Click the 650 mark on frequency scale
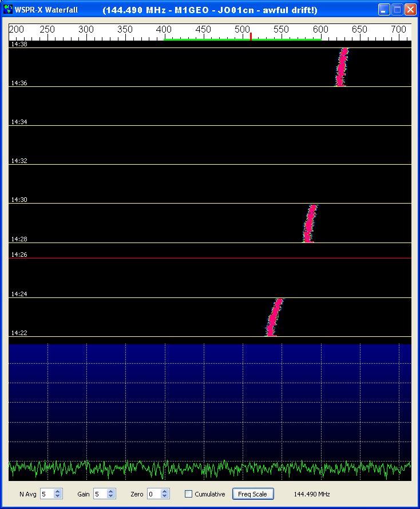 pyautogui.click(x=359, y=29)
